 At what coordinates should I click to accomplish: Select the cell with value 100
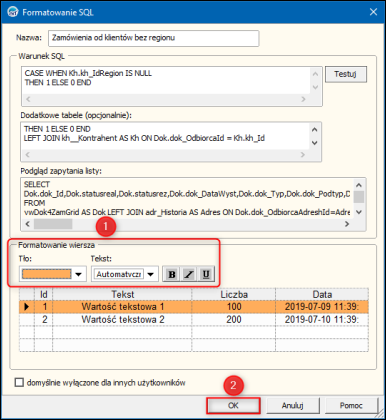point(234,307)
